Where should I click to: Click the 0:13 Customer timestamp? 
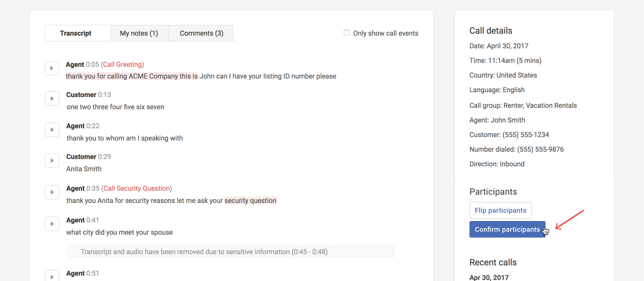tap(104, 95)
